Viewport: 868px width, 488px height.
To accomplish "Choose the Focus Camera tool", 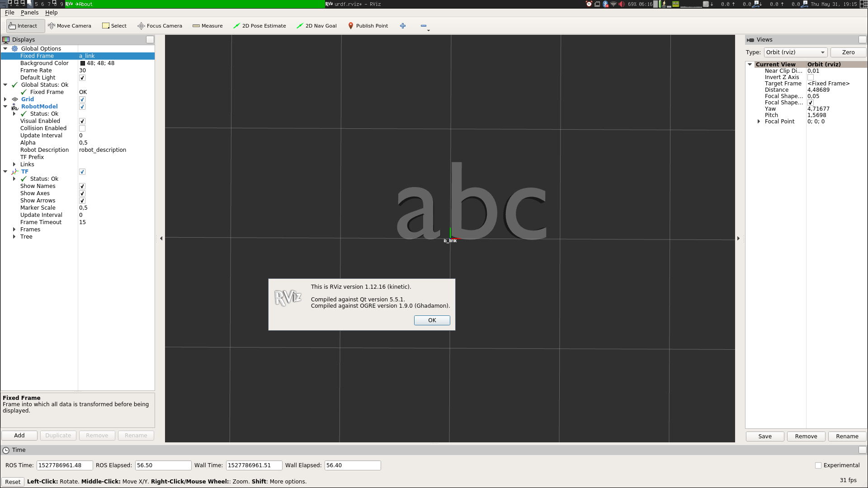I will point(160,26).
